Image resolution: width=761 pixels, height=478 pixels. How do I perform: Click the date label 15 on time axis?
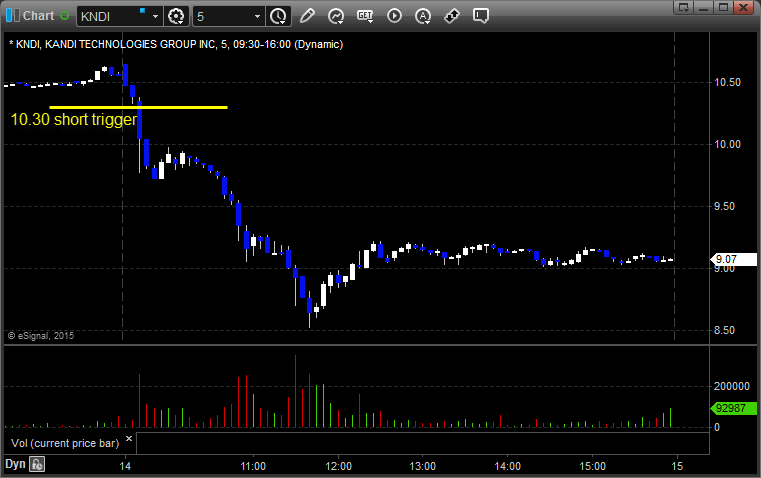pos(677,466)
